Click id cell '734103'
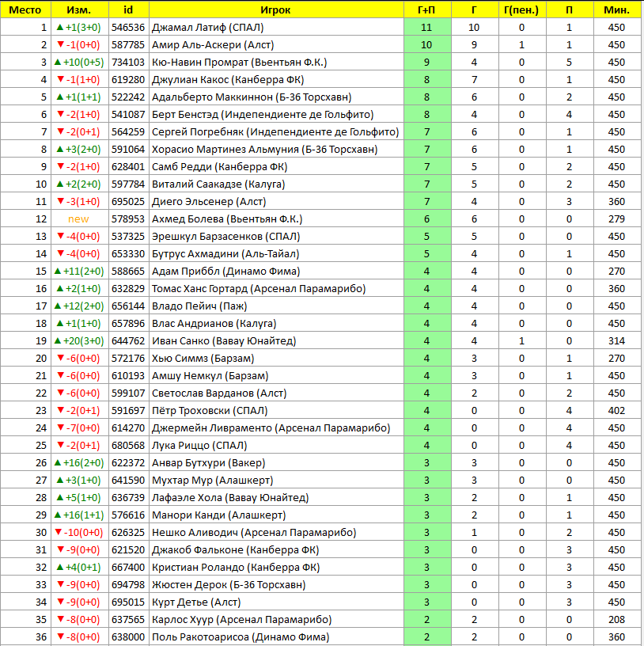 (128, 63)
